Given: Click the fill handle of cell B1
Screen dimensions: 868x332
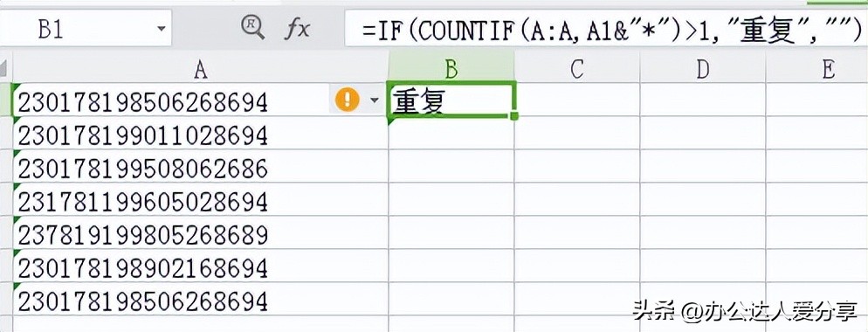Looking at the screenshot, I should click(514, 116).
